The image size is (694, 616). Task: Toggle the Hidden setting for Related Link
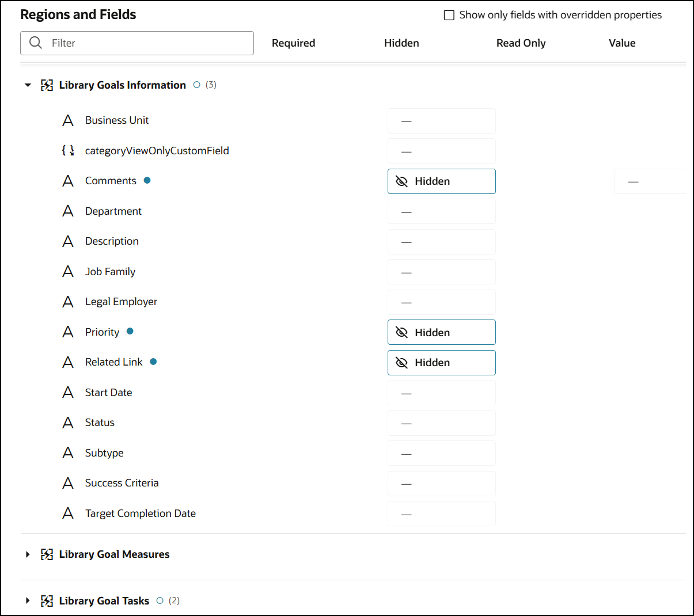tap(441, 363)
